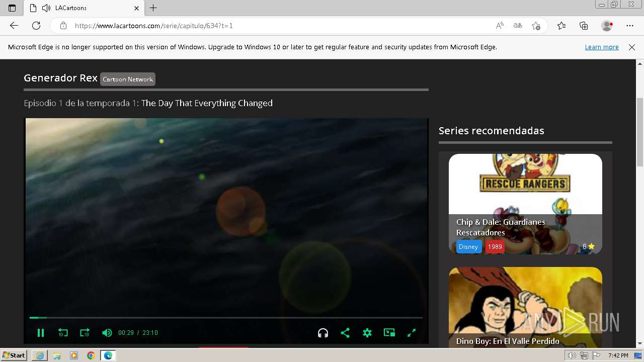Rewind video 10 seconds
644x362 pixels.
63,333
